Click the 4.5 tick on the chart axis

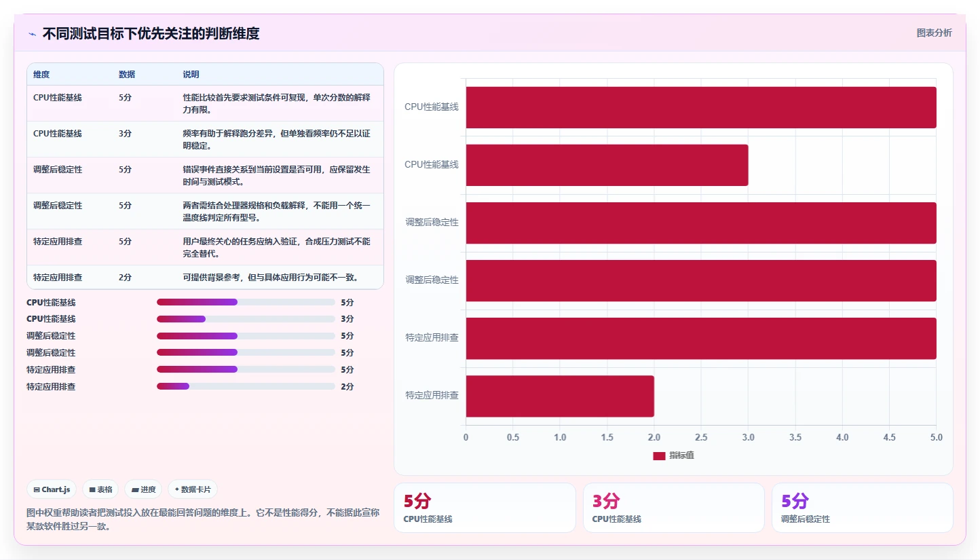[x=890, y=438]
